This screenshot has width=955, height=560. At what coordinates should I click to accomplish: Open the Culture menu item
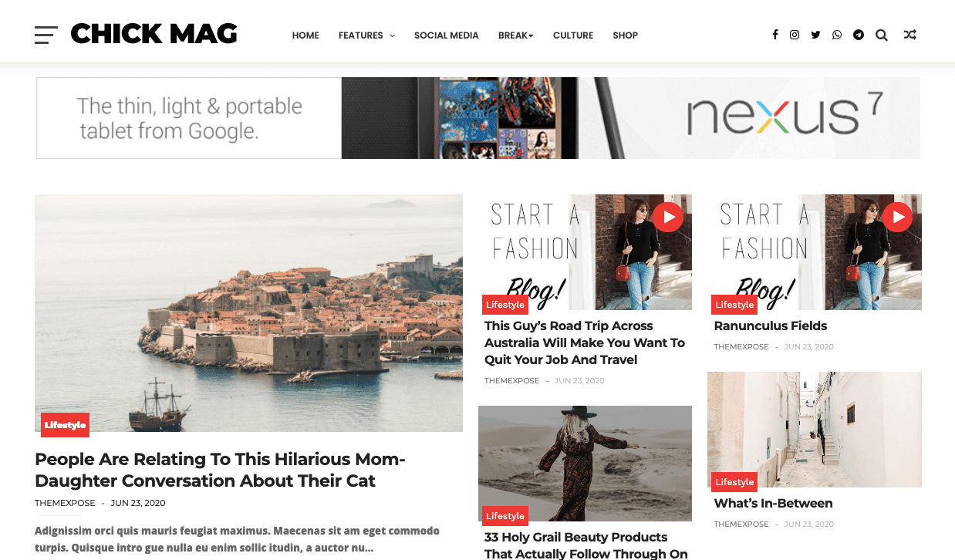573,35
